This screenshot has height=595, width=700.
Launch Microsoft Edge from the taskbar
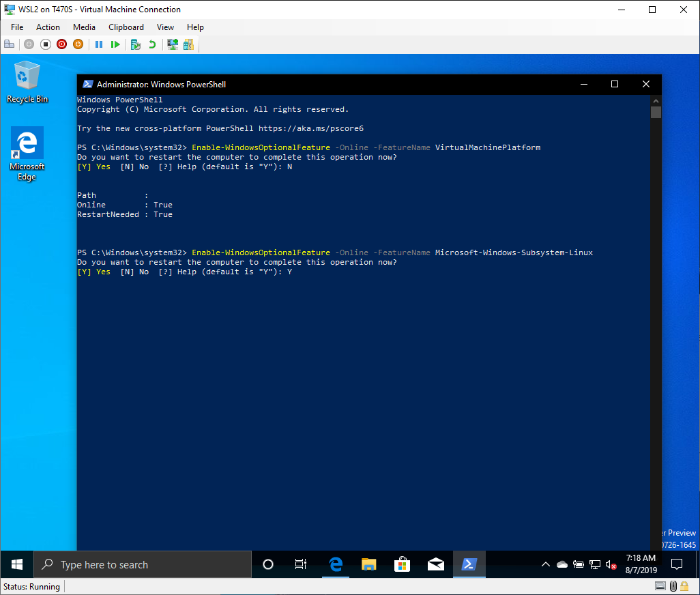(x=335, y=564)
